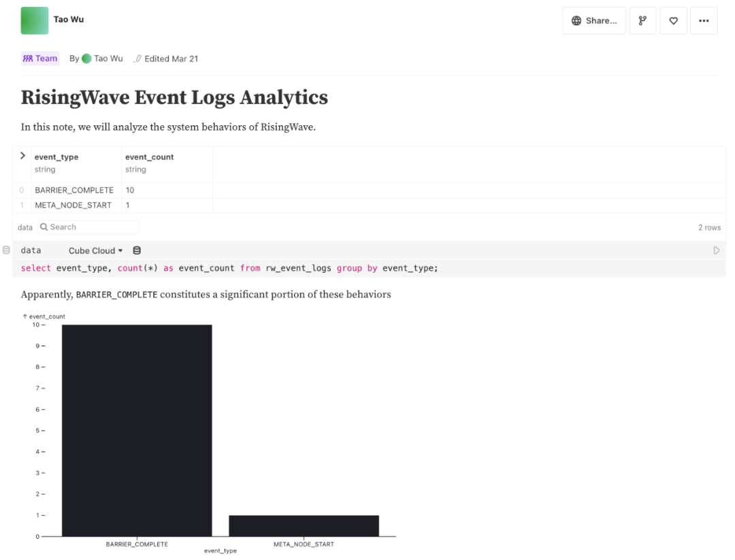Viewport: 735px width, 560px height.
Task: Open the Cube Cloud database dropdown
Action: click(96, 250)
